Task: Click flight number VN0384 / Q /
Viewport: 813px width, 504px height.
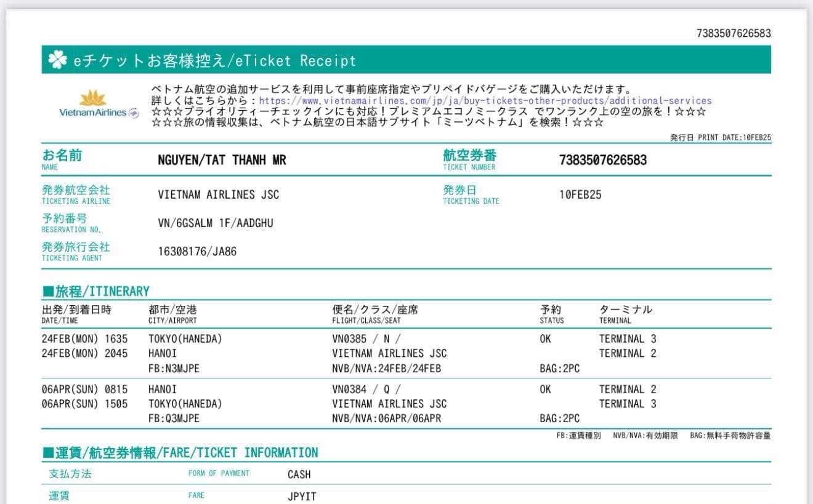Action: (x=366, y=390)
